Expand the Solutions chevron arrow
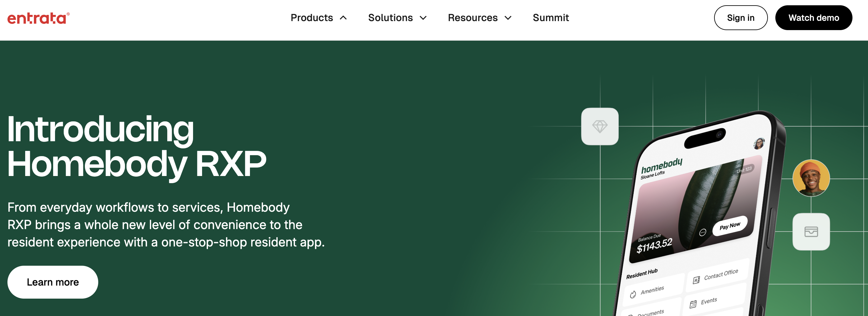The image size is (868, 316). (423, 18)
